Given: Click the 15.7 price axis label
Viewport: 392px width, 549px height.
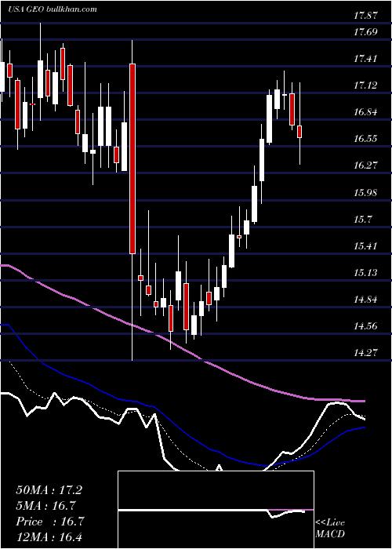Looking at the screenshot, I should pyautogui.click(x=363, y=220).
